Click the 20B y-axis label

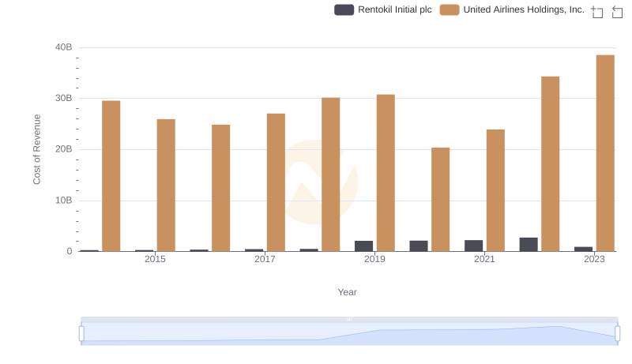(x=64, y=149)
